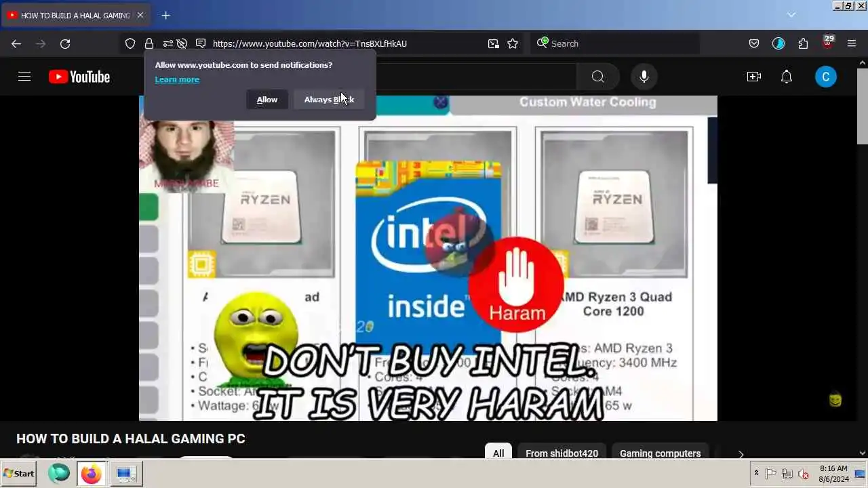Close the HALAL GAMING tab
Screen dimensions: 868x488
click(x=140, y=15)
